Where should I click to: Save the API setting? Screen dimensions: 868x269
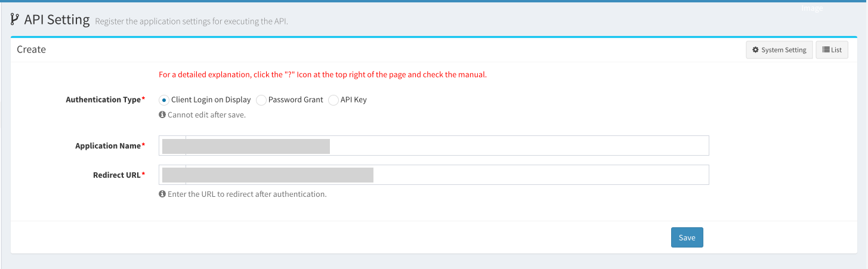[687, 237]
